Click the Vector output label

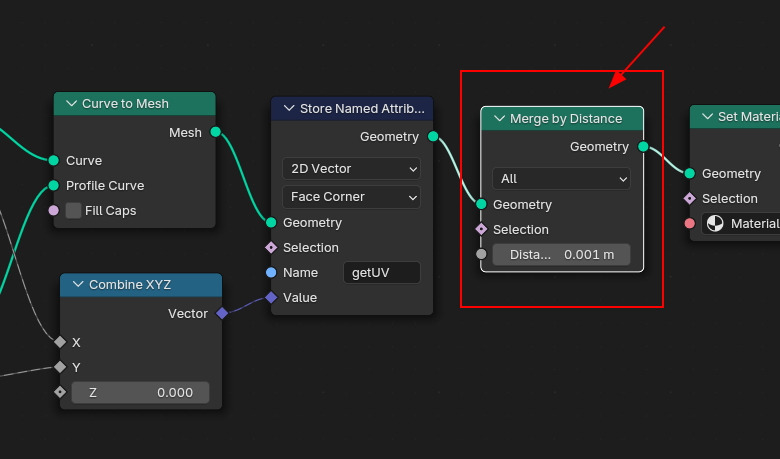point(188,313)
